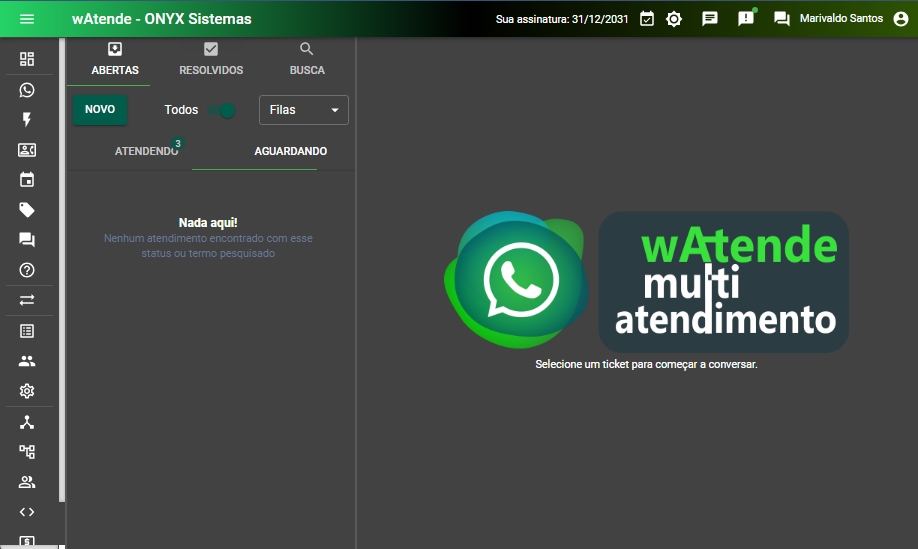Open the forum conversations icon in header
This screenshot has width=918, height=549.
tap(782, 19)
